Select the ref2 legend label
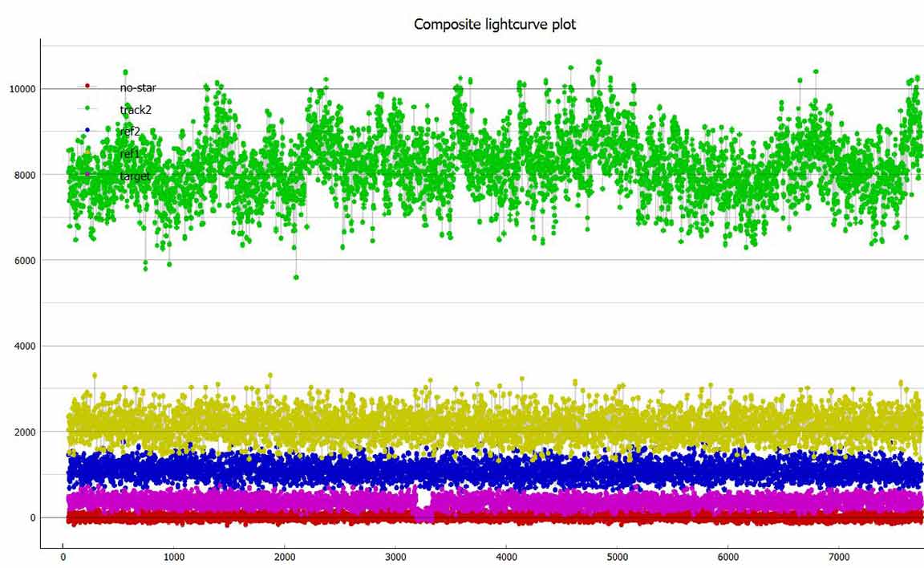Screen dimensions: 924x568 (130, 132)
